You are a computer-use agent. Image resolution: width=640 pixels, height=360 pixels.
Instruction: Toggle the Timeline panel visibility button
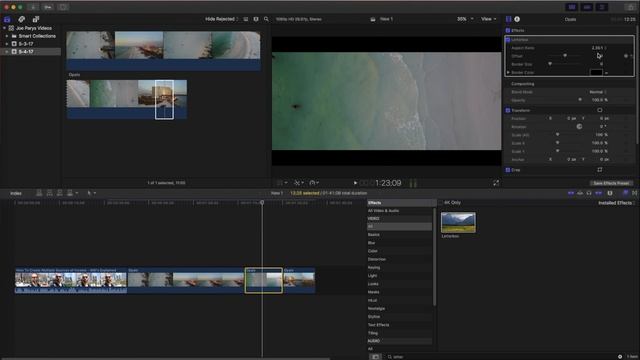pos(587,7)
